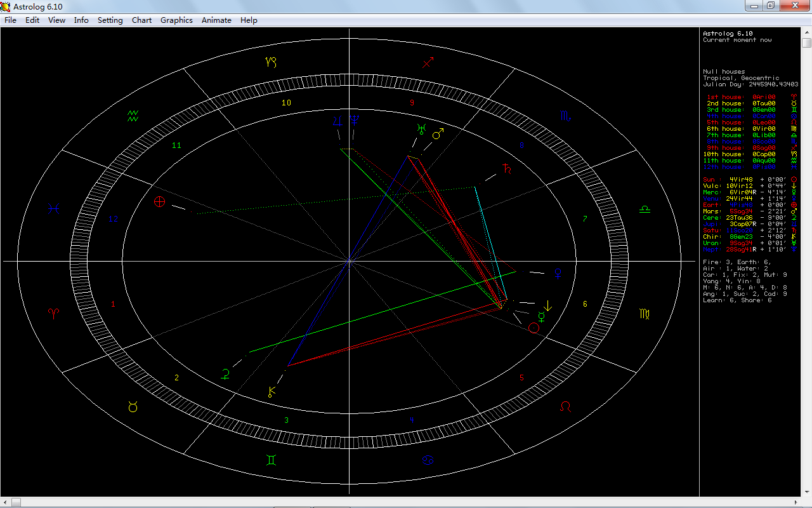
Task: Click the Capricorn sign glyph on the wheel
Action: (x=271, y=62)
